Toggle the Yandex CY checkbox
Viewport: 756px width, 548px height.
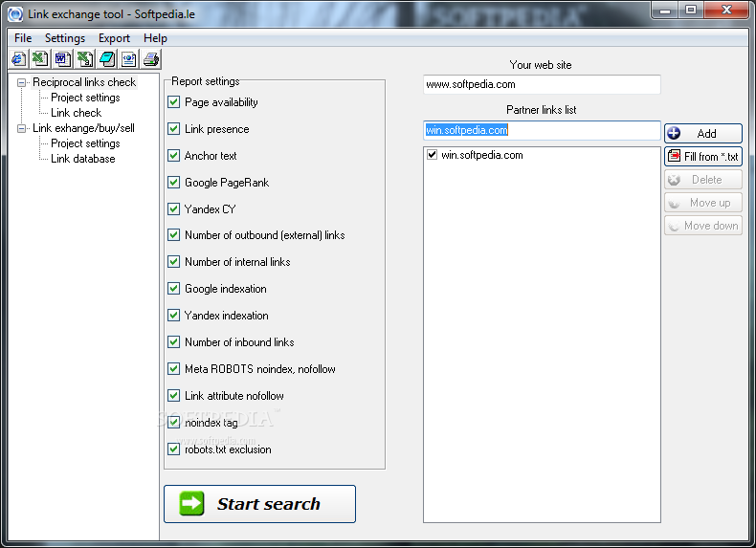[173, 209]
